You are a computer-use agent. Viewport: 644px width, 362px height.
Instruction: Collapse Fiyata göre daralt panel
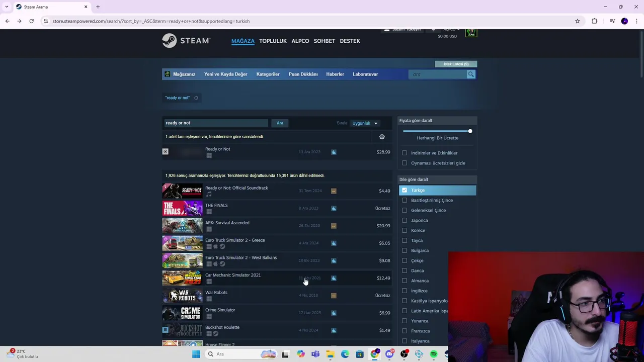tap(437, 121)
